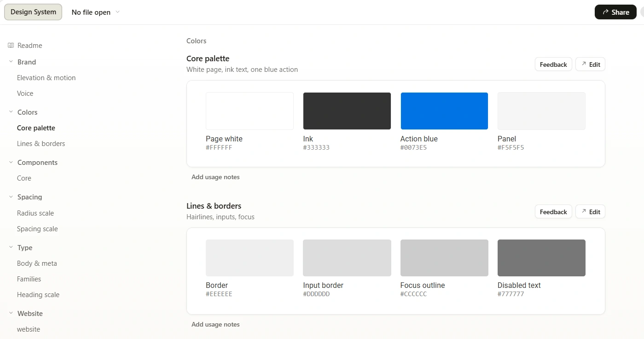This screenshot has height=339, width=644.
Task: Open the Spacing scale page
Action: coord(37,228)
